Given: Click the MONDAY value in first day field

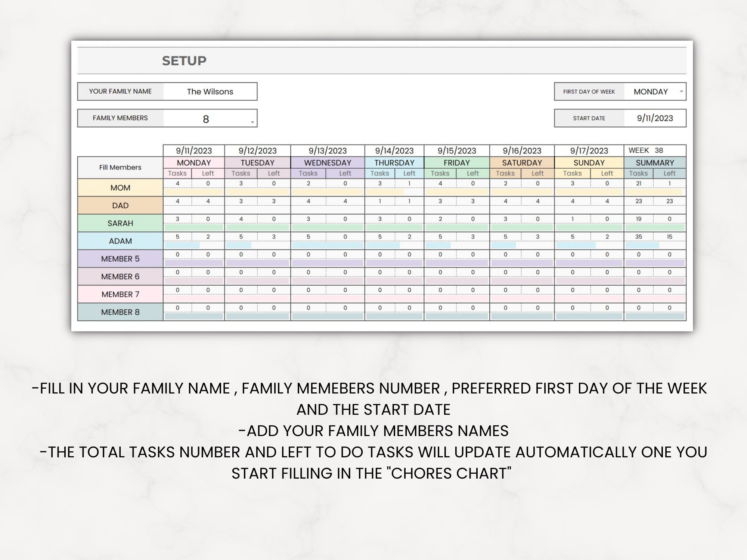Looking at the screenshot, I should coord(651,91).
